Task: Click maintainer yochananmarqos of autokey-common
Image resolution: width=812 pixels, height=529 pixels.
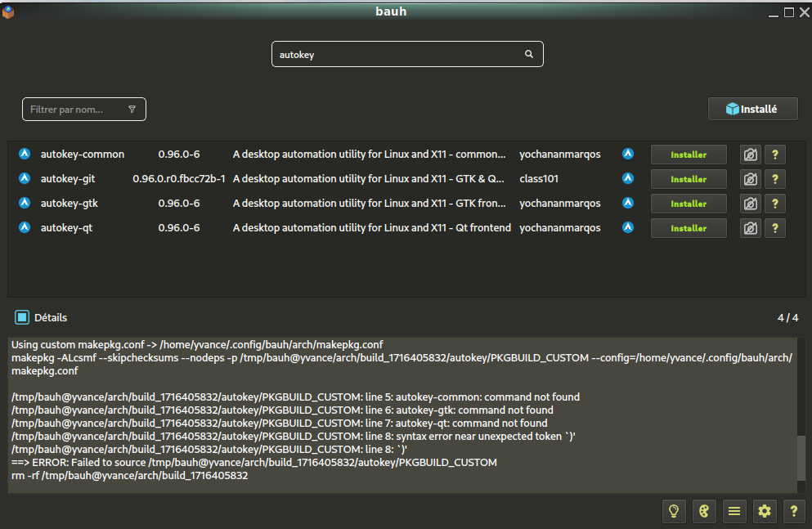Action: (560, 155)
